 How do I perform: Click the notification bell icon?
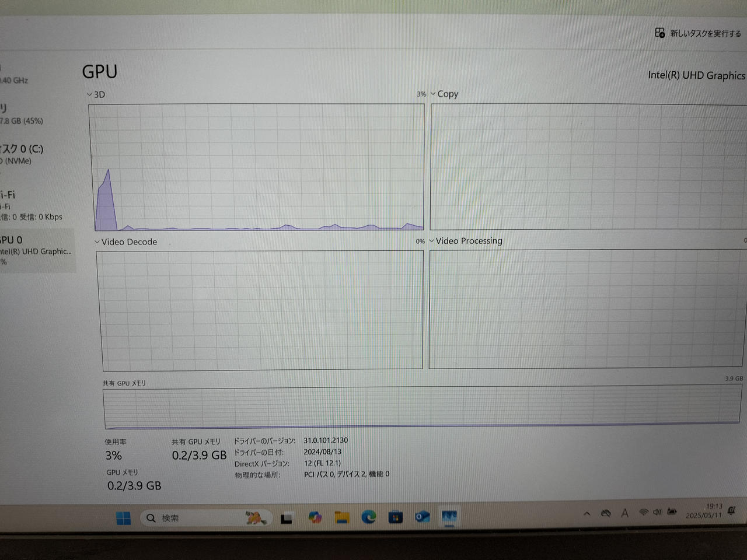[x=731, y=511]
